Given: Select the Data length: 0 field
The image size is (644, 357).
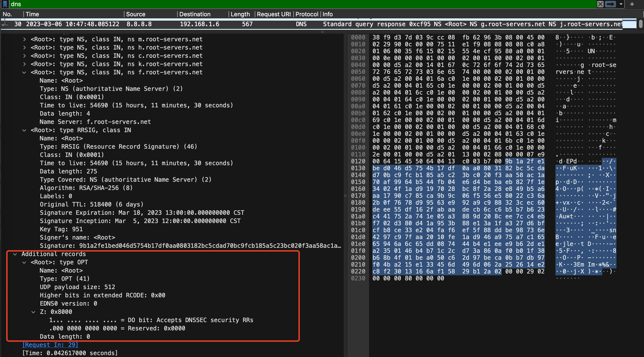Looking at the screenshot, I should point(65,337).
